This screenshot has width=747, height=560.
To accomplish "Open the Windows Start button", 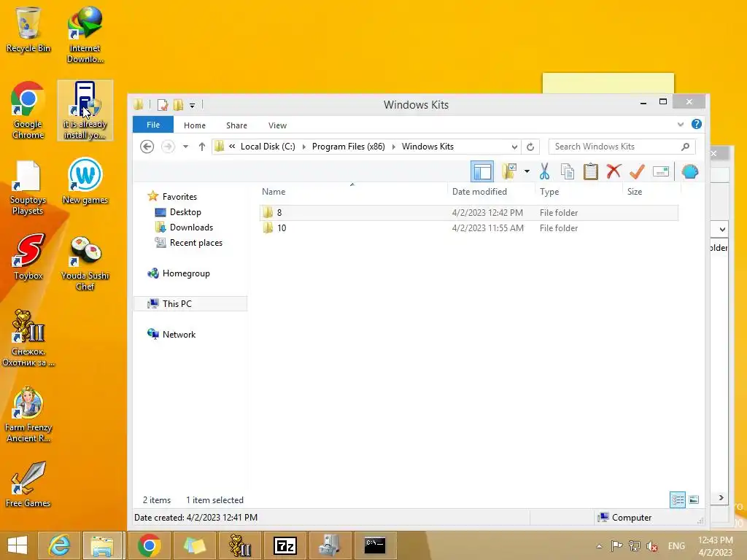I will click(18, 545).
